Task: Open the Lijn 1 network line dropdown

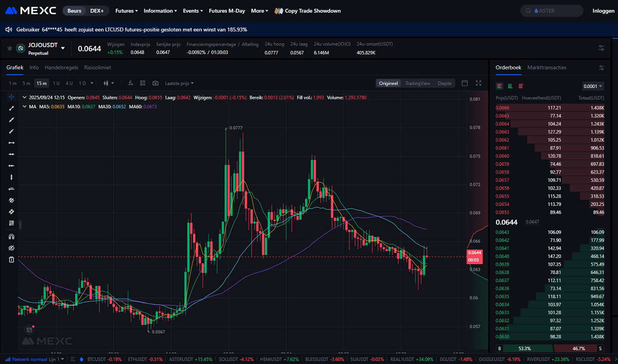Action: (x=57, y=359)
